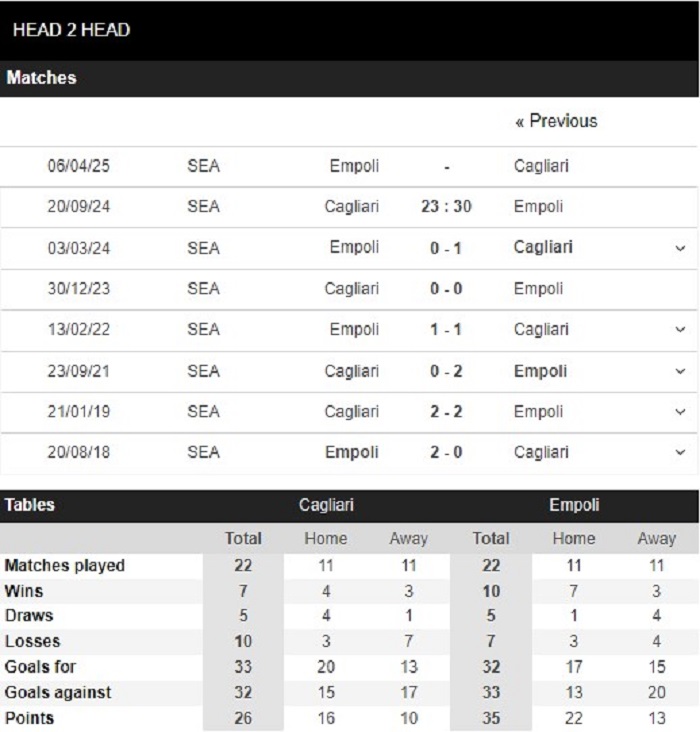Select the Cagliari column header in Tables
The width and height of the screenshot is (700, 732).
tap(326, 505)
